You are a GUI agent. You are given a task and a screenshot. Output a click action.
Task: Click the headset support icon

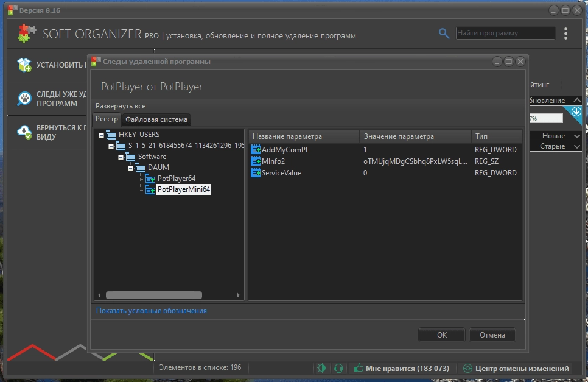338,368
